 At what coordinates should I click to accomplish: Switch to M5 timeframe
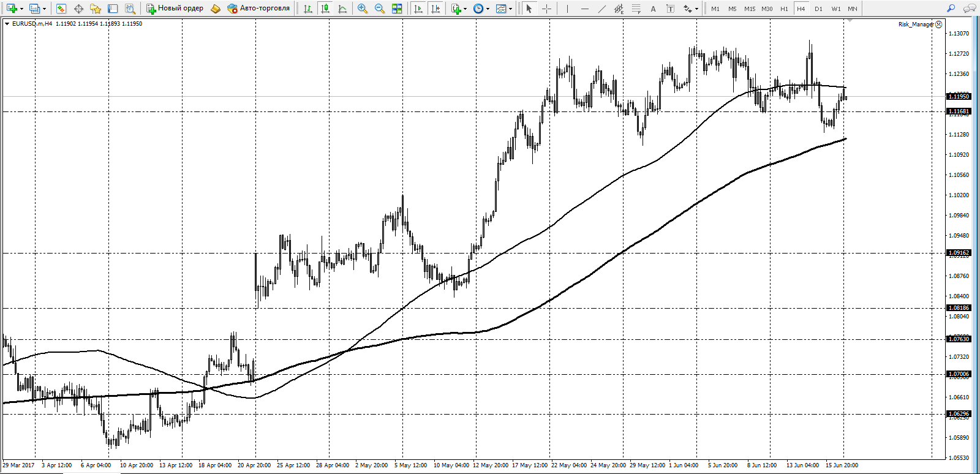pos(733,9)
